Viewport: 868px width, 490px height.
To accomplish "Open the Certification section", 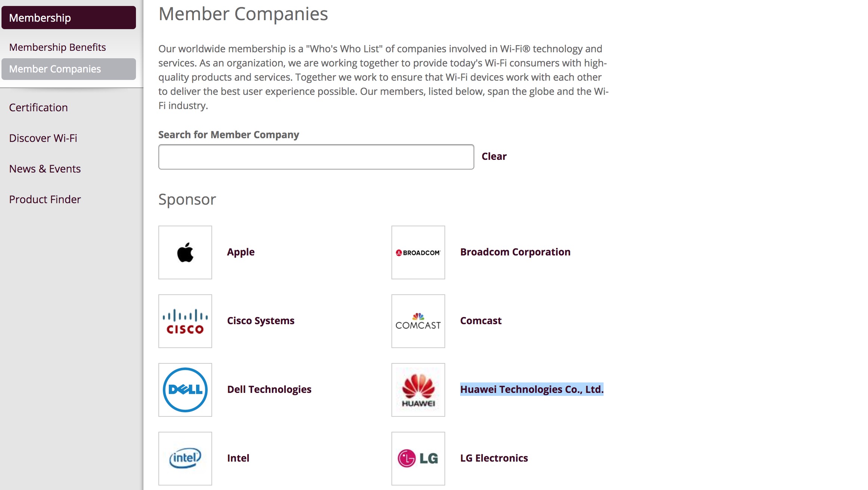I will 38,108.
